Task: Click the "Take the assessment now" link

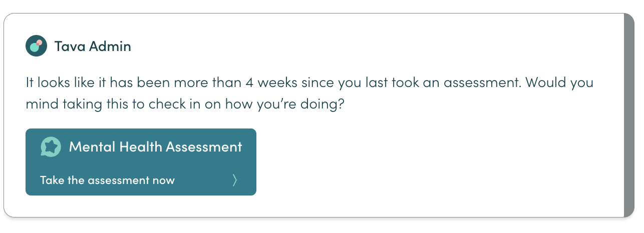Action: click(x=107, y=180)
